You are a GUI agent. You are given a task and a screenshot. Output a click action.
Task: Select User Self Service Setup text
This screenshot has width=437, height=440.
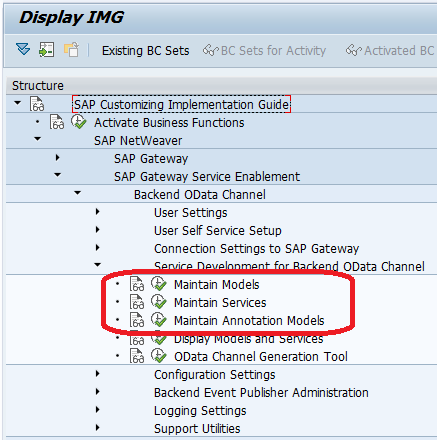218,231
